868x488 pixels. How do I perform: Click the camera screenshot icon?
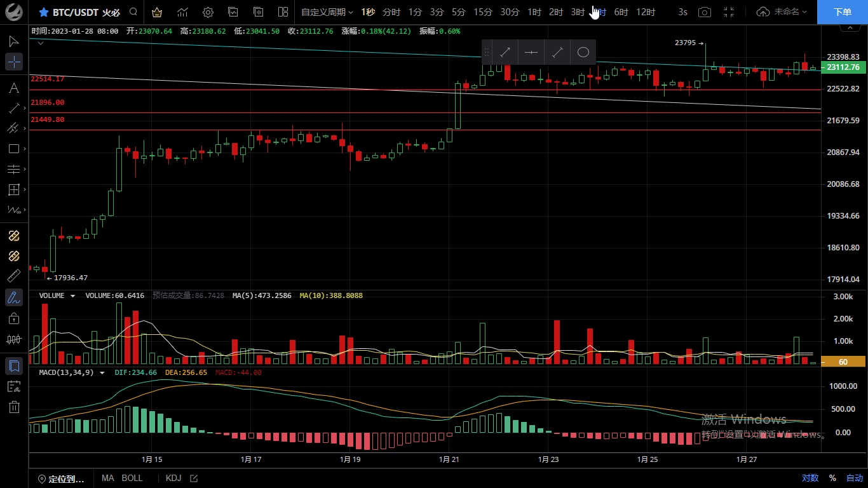pyautogui.click(x=704, y=12)
